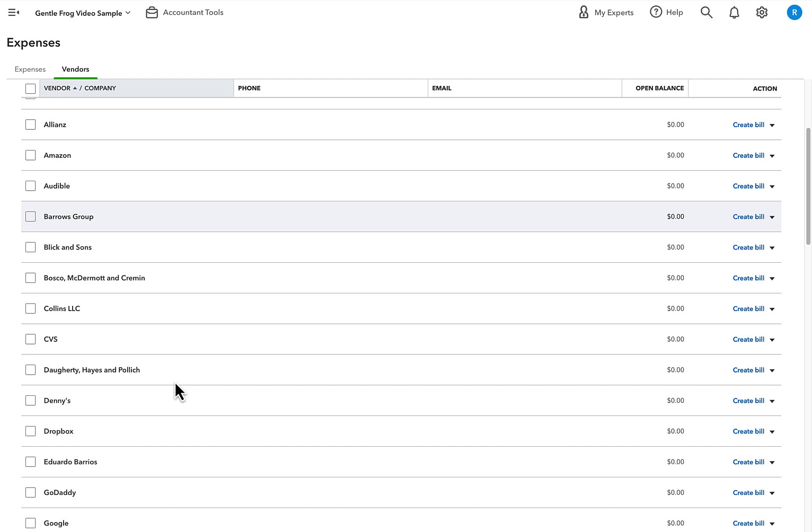The image size is (812, 532).
Task: Click the Help label in top bar
Action: (x=674, y=12)
